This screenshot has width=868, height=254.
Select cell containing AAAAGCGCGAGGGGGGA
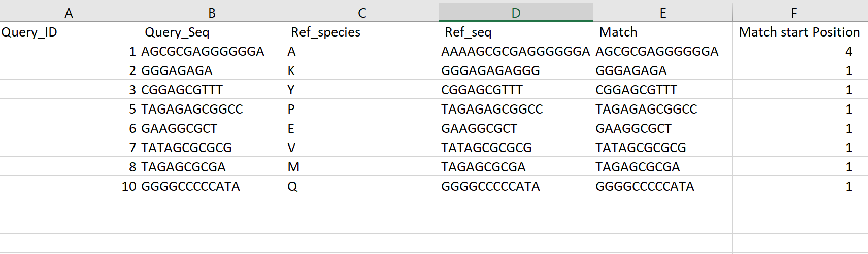(515, 51)
